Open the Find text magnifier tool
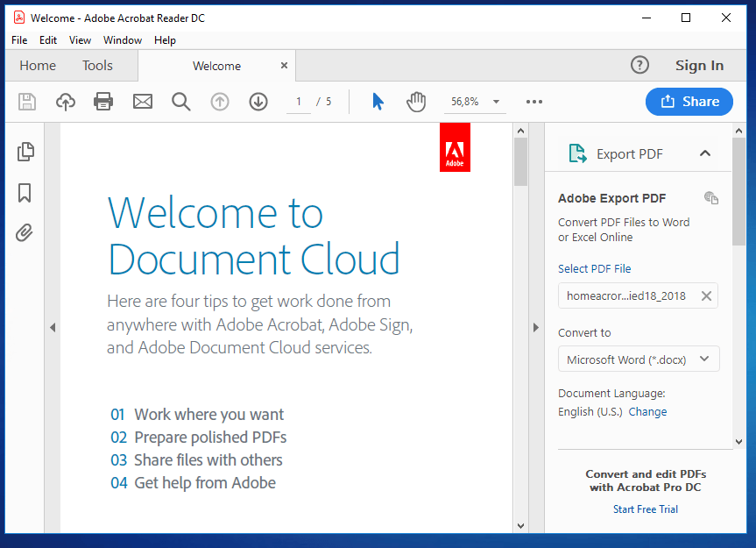Viewport: 756px width, 548px height. [x=181, y=102]
